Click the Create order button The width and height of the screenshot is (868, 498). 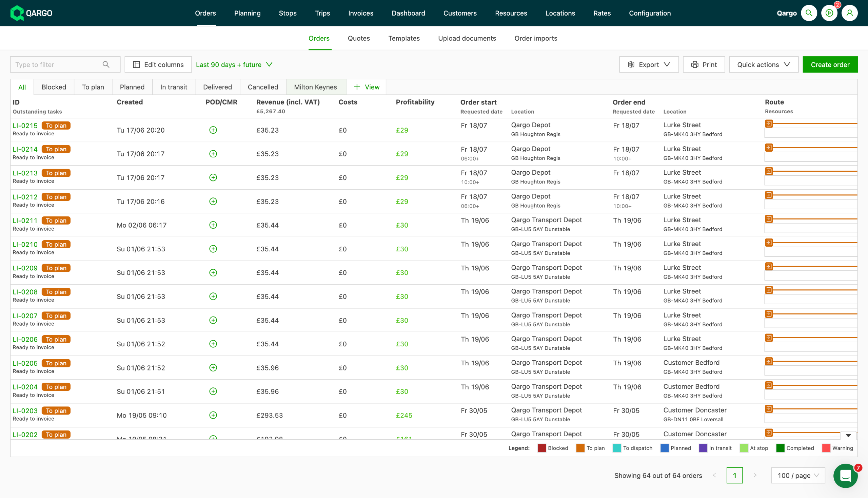click(830, 65)
